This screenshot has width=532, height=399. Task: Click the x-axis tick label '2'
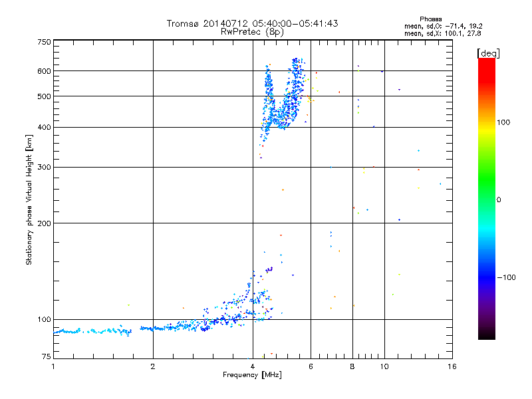coord(153,366)
